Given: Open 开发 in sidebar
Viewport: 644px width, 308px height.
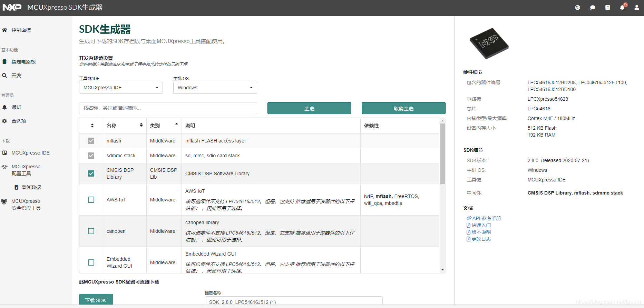Looking at the screenshot, I should (16, 76).
